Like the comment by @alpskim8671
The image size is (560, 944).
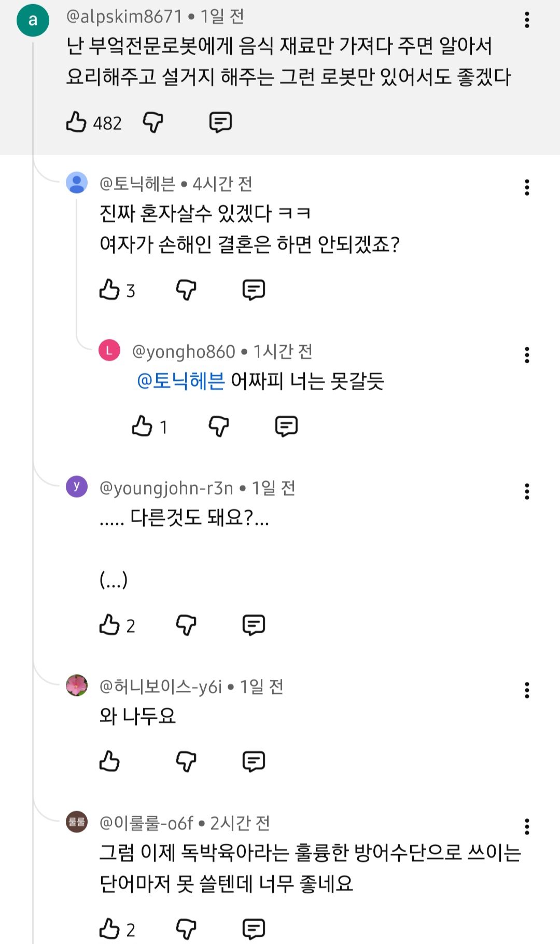[x=76, y=122]
